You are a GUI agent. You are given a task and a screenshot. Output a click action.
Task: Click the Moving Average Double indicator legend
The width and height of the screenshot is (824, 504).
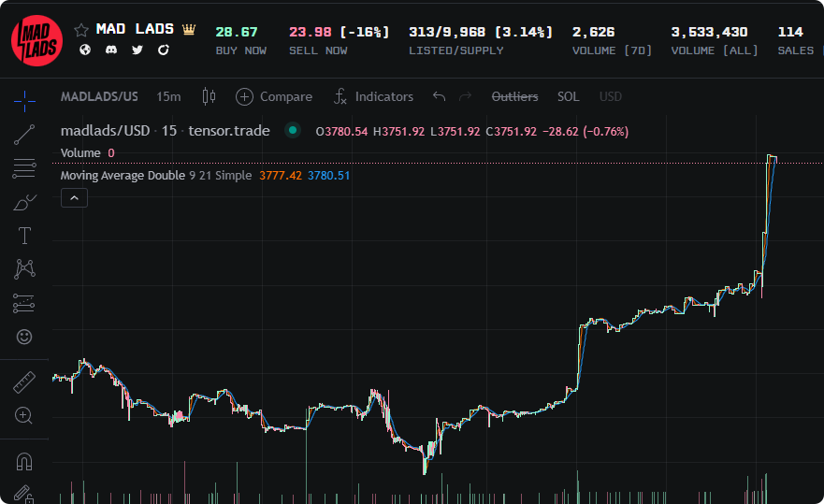[156, 176]
